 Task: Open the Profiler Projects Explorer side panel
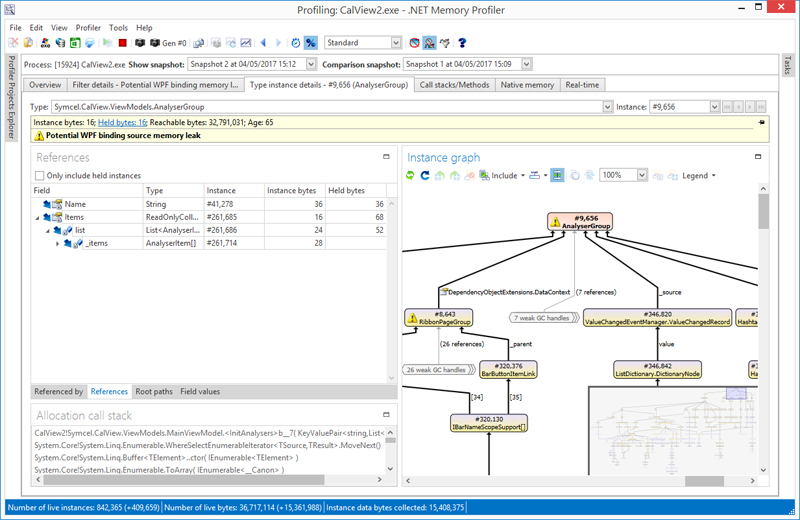tap(11, 97)
